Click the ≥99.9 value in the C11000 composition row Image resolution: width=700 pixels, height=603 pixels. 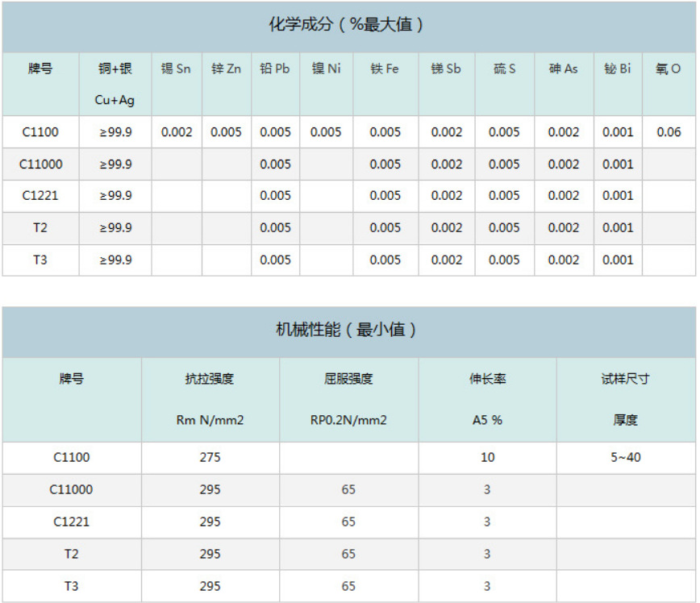click(x=115, y=164)
